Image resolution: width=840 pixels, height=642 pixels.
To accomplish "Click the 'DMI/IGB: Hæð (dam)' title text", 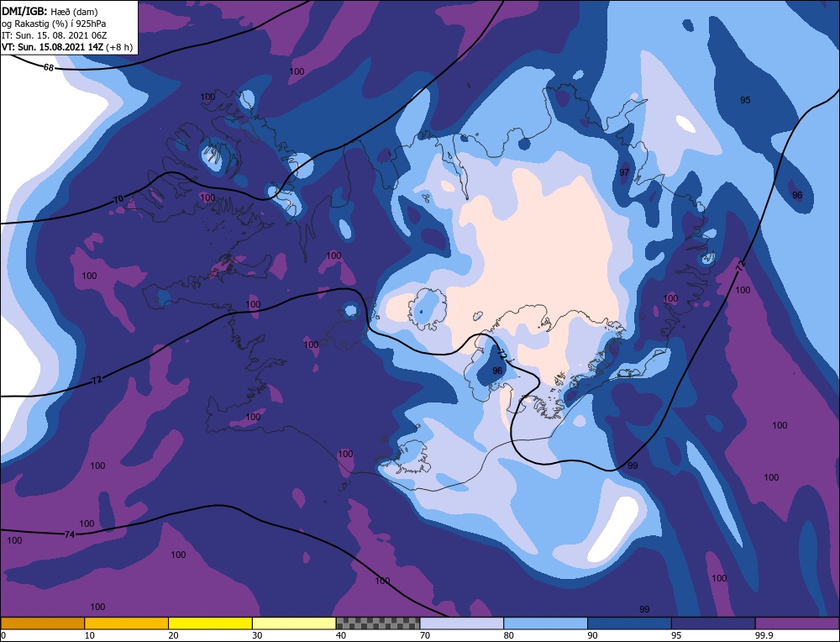I will click(x=50, y=11).
